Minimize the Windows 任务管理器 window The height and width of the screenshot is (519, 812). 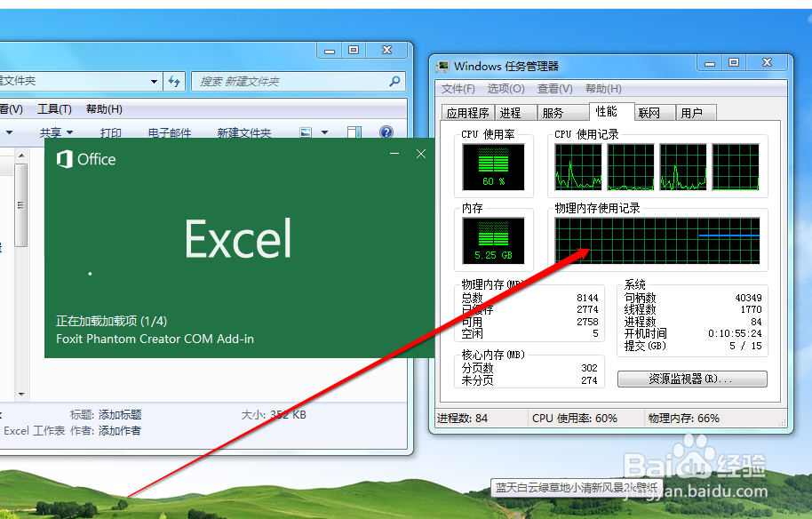[x=710, y=63]
